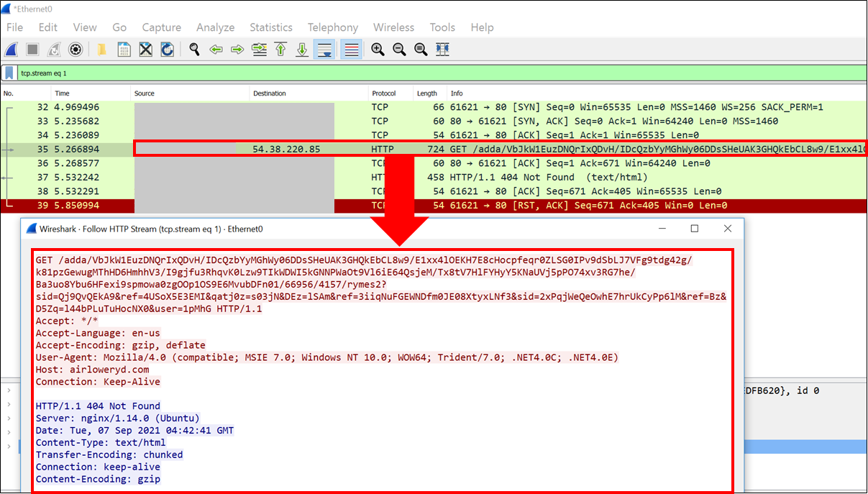Viewport: 868px width, 494px height.
Task: Reload the capture file icon
Action: (167, 50)
